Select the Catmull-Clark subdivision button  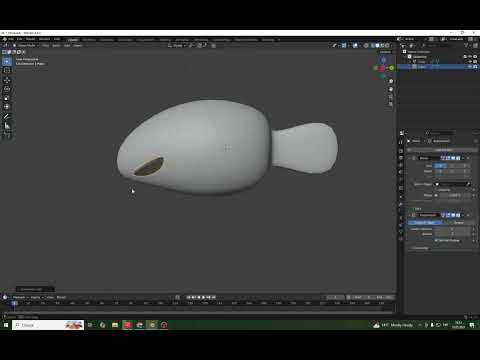coord(425,222)
